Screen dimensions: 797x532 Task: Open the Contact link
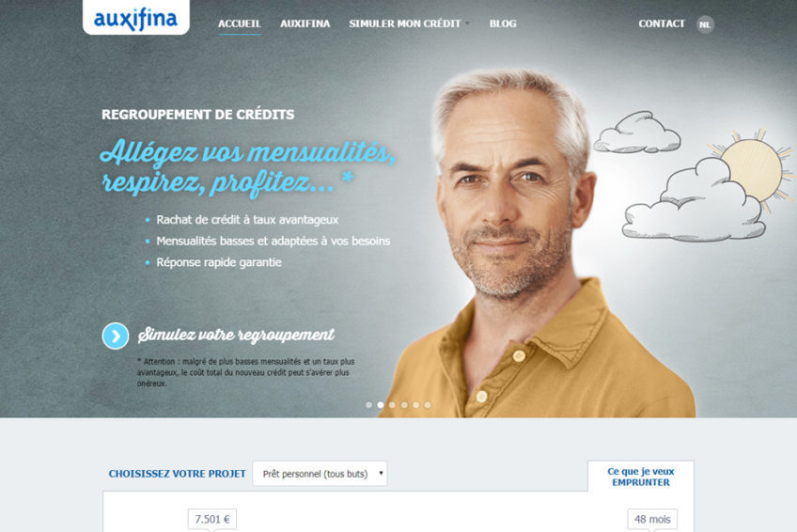coord(662,23)
